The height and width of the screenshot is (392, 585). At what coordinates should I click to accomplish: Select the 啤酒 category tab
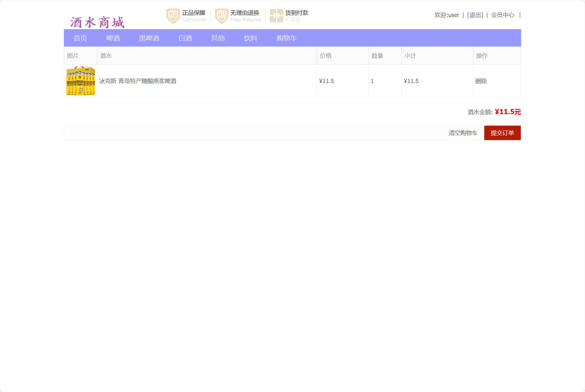(113, 38)
